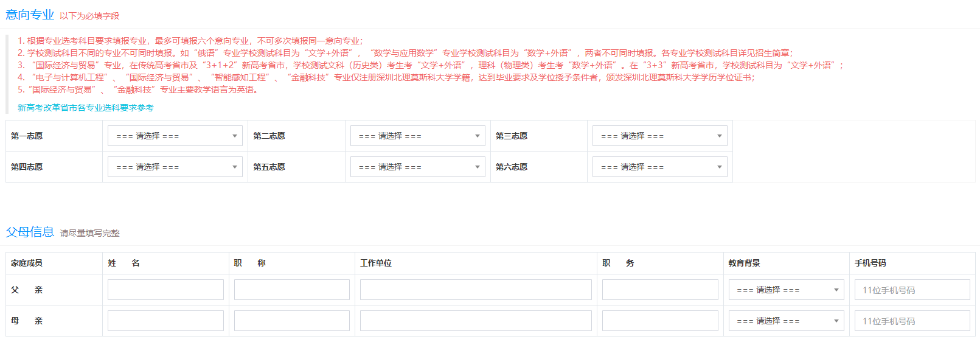Click the 职称 column header
980x342 pixels.
pos(250,263)
